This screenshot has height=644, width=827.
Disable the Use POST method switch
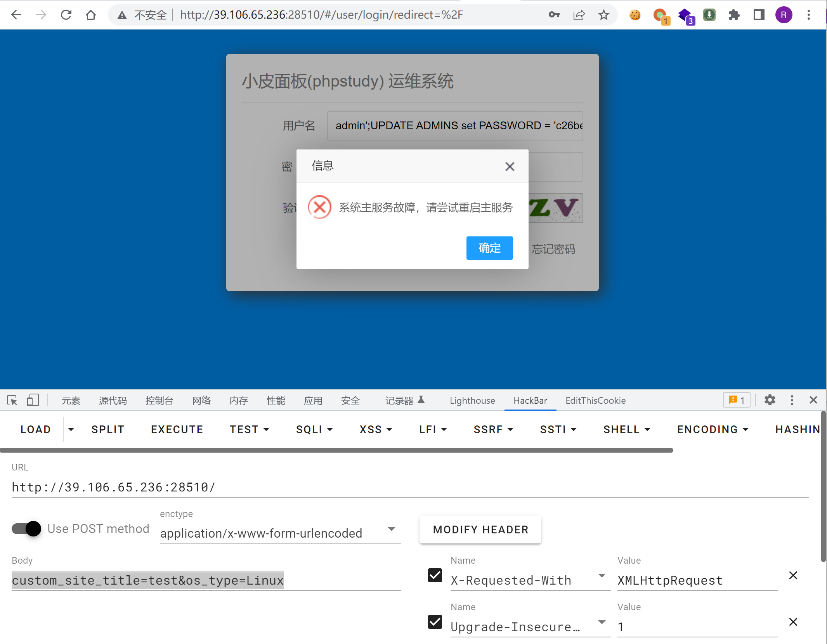pyautogui.click(x=26, y=528)
